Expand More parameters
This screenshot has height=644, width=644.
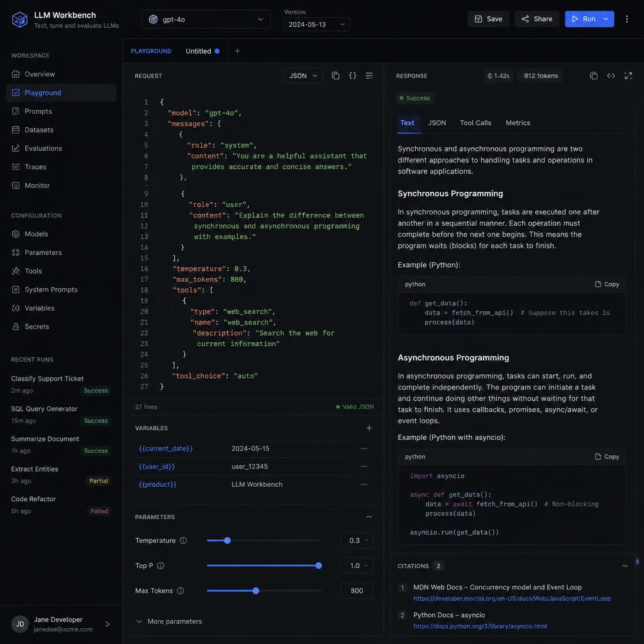pos(169,621)
